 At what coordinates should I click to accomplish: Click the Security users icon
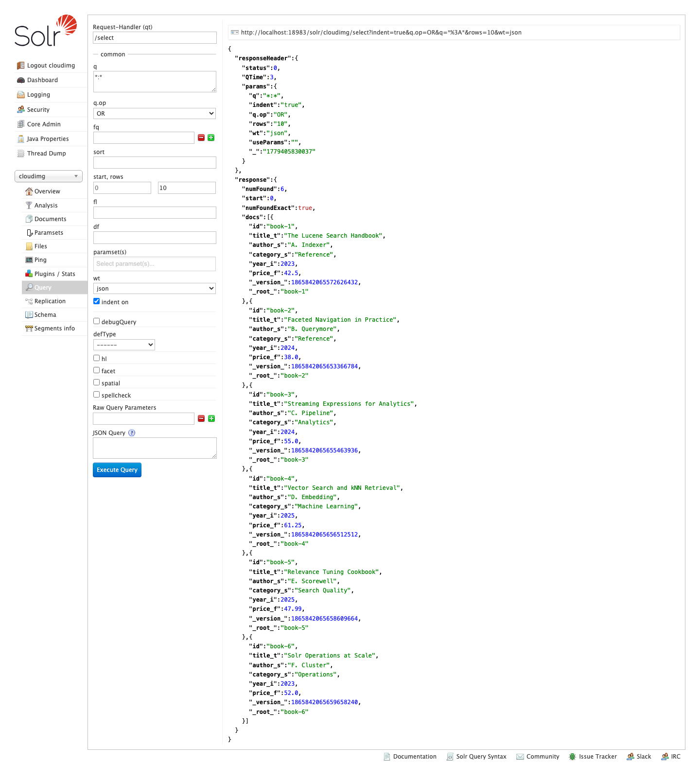20,109
